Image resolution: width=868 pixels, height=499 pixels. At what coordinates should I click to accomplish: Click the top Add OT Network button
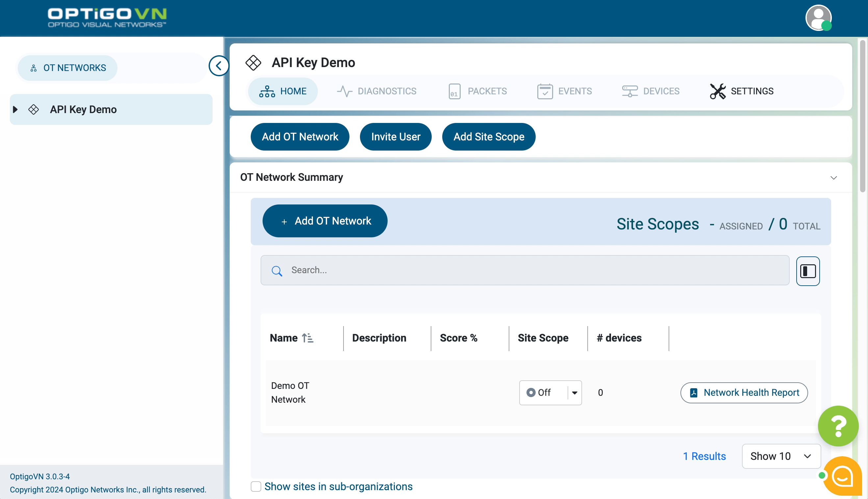point(300,137)
